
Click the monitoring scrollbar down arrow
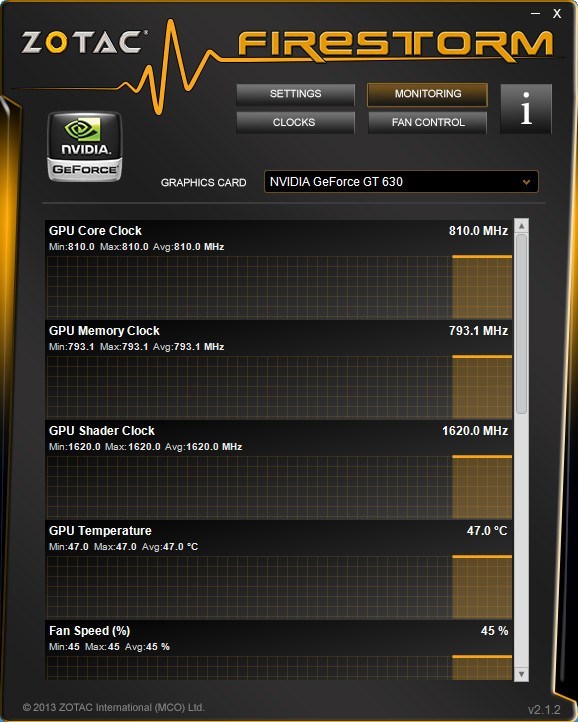[x=521, y=674]
